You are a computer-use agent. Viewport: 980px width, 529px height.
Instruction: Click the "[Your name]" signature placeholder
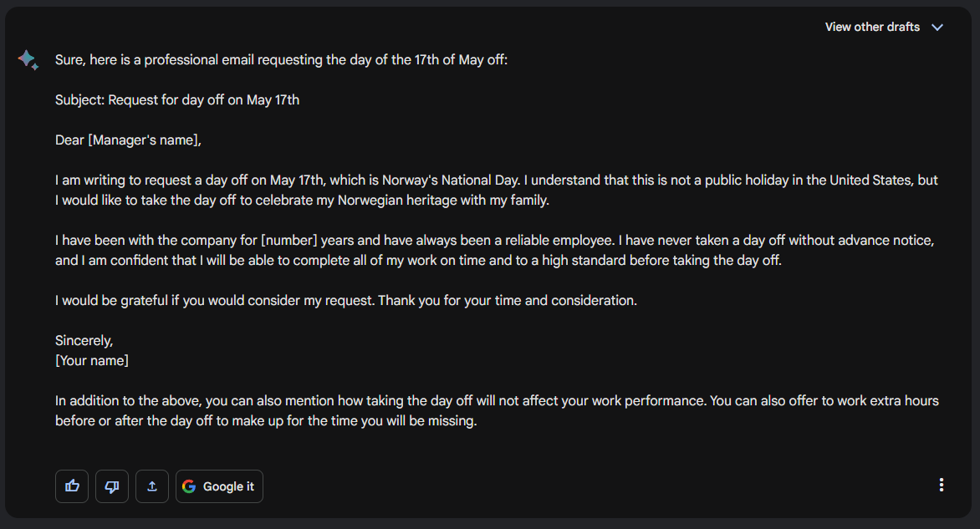point(92,361)
